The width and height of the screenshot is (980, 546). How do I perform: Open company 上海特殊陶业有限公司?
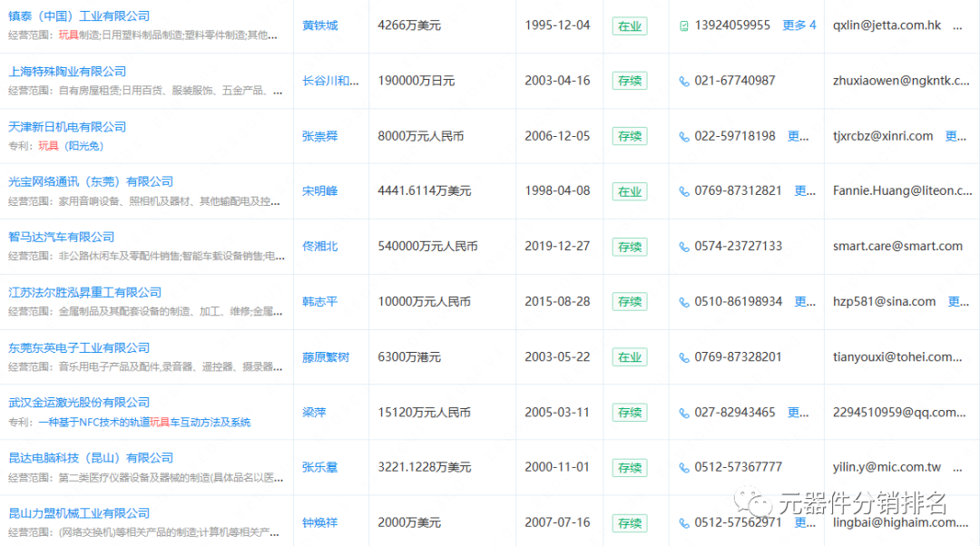pyautogui.click(x=67, y=72)
